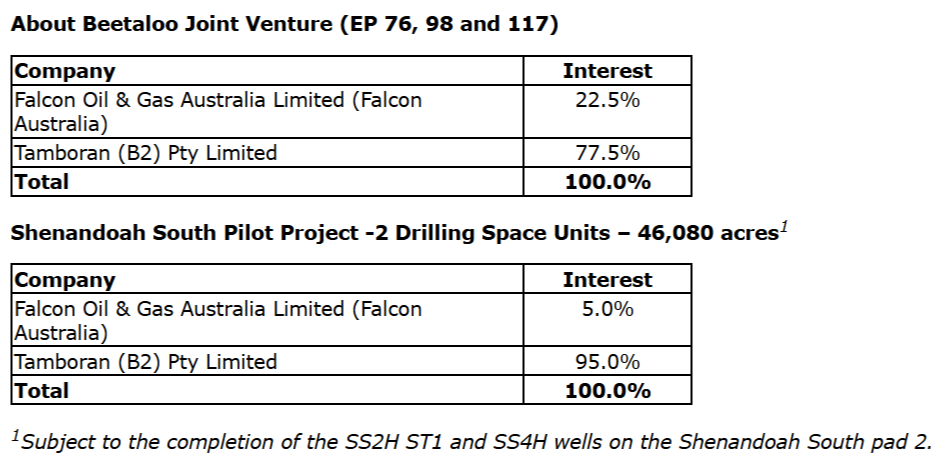The width and height of the screenshot is (945, 463).
Task: Click the footnote about SS2H ST1 wells
Action: [x=475, y=441]
